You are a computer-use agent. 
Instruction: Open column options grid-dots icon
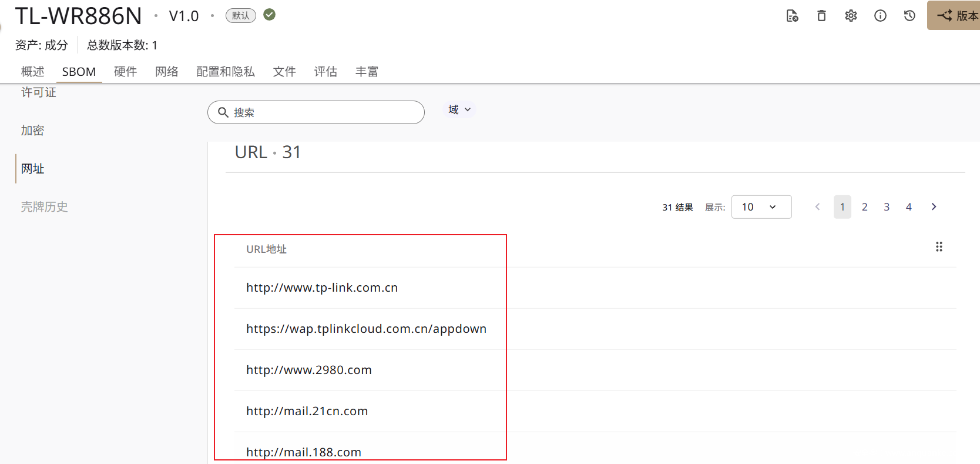pyautogui.click(x=939, y=247)
